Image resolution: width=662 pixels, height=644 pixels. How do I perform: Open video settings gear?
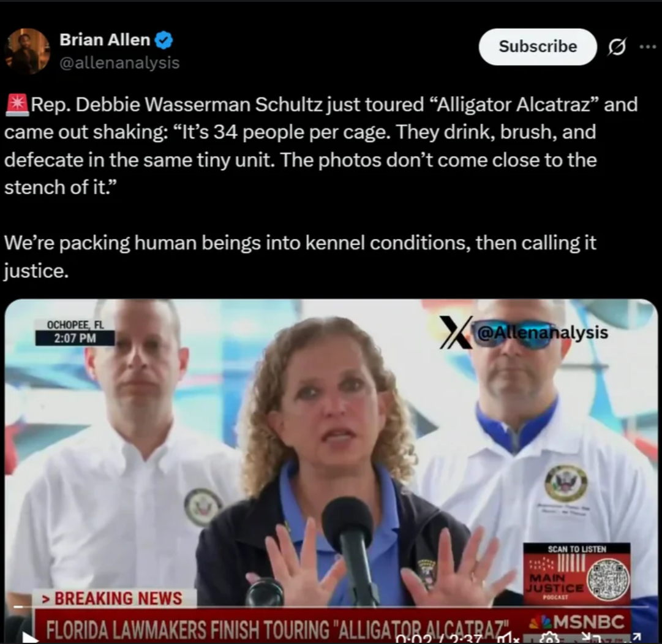coord(550,638)
